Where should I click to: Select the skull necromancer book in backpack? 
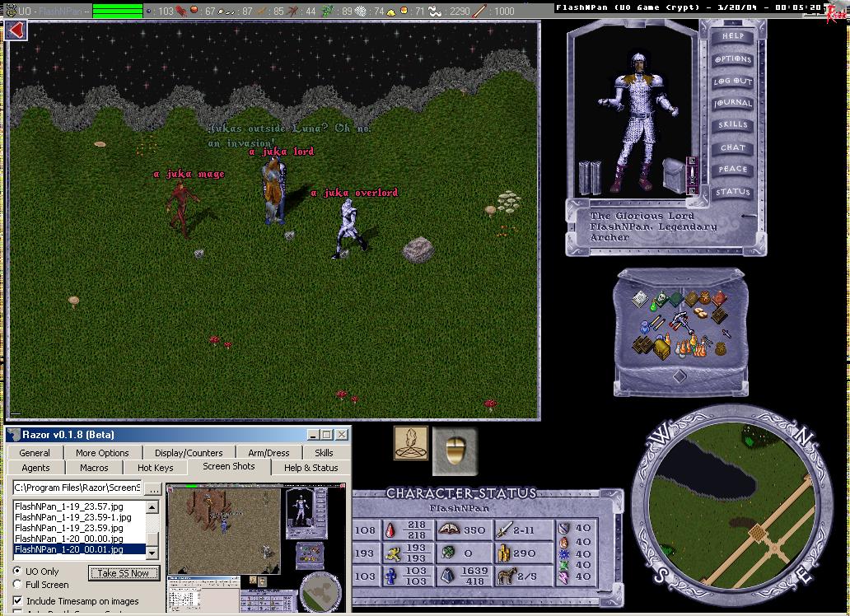(661, 299)
